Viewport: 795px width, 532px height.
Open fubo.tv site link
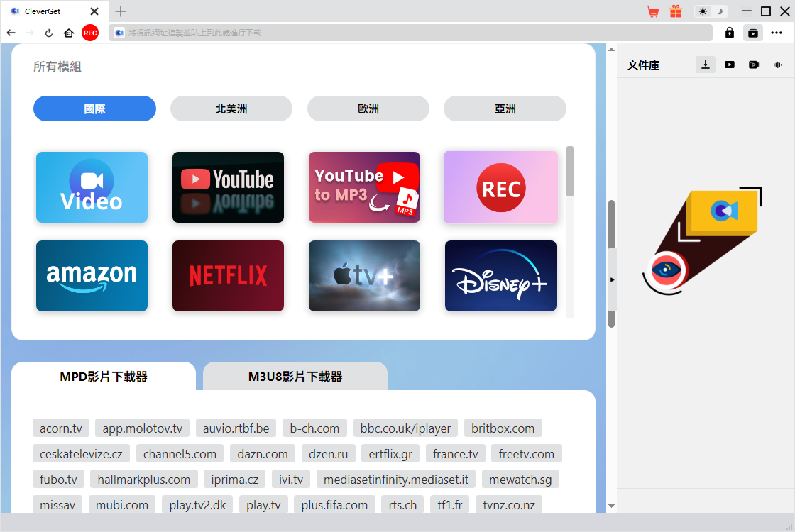58,479
